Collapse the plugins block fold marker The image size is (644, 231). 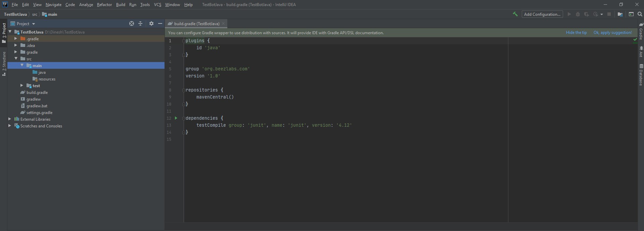[183, 41]
